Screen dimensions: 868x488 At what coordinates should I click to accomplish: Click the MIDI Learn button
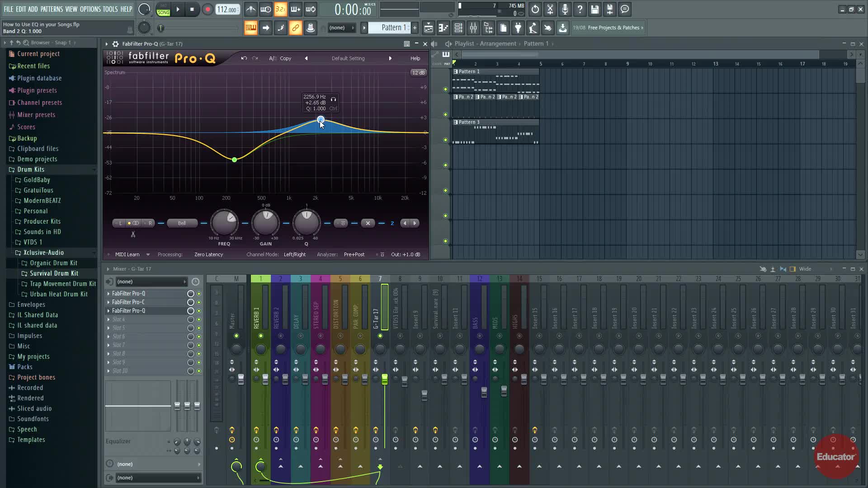[127, 254]
